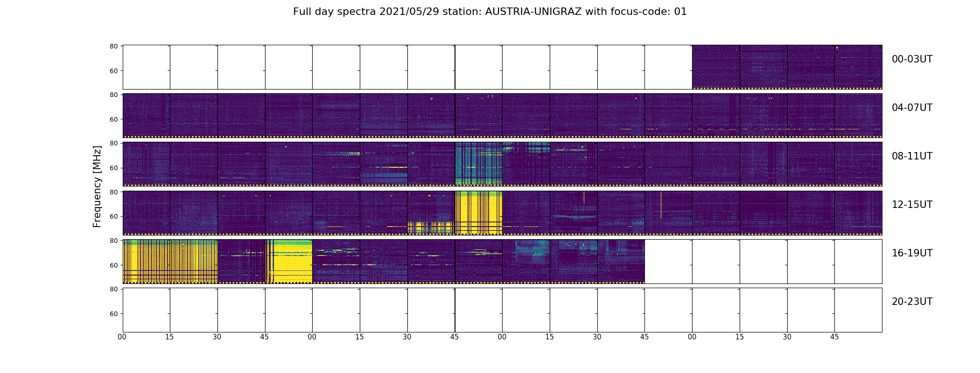980x373 pixels.
Task: Select the '60' tick of the 20-23UT row
Action: [x=113, y=314]
